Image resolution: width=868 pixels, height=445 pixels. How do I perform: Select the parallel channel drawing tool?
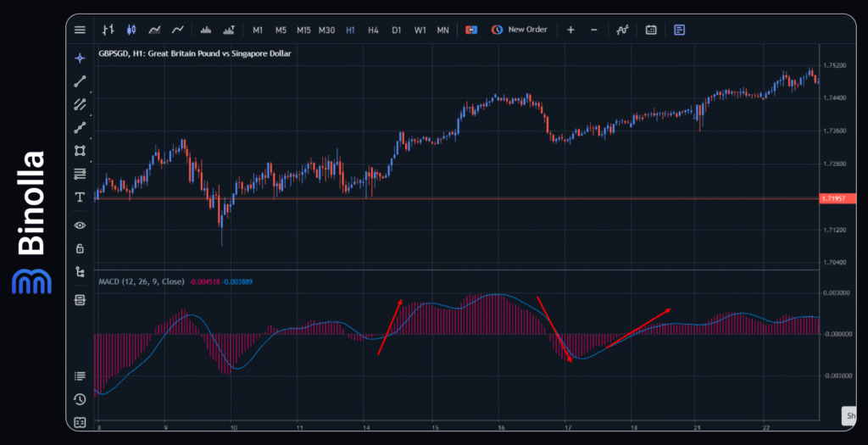click(80, 104)
